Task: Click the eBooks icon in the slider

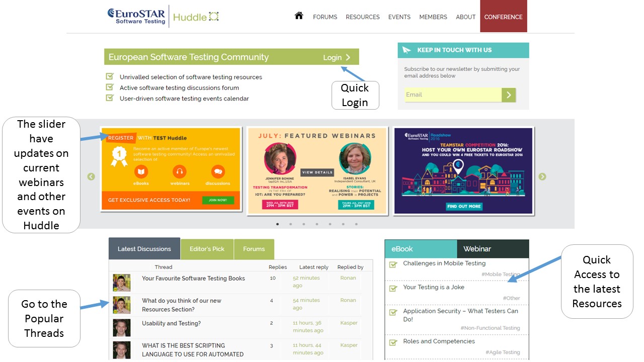Action: tap(141, 172)
